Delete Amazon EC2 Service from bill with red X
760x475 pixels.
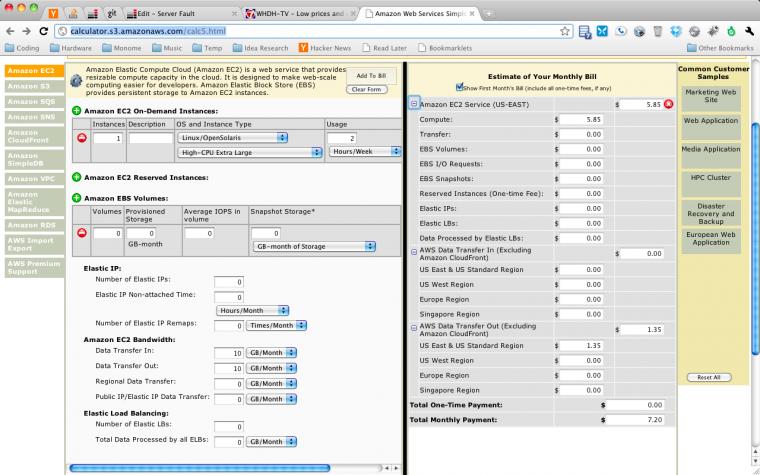click(x=669, y=104)
